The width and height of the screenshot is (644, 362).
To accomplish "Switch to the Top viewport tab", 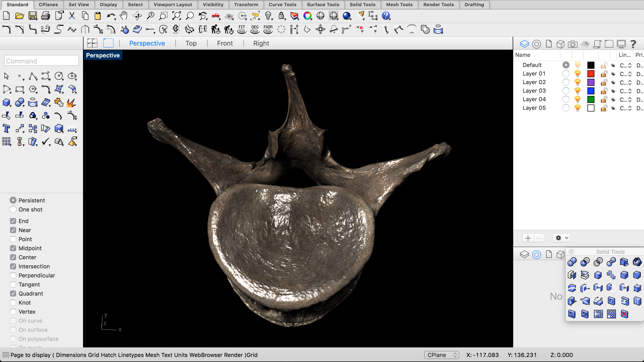I will click(x=191, y=43).
